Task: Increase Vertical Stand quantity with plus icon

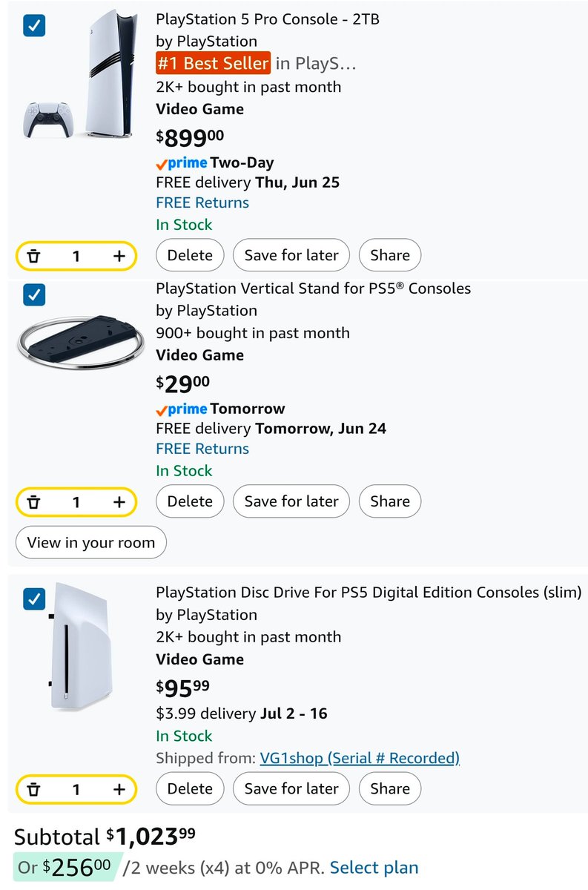Action: 119,502
